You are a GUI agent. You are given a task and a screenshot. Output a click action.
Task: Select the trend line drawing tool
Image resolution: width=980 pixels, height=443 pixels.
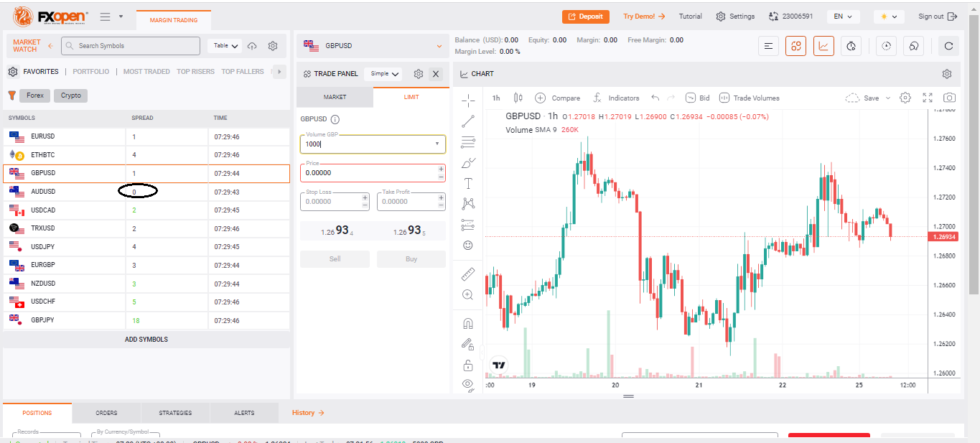(468, 121)
